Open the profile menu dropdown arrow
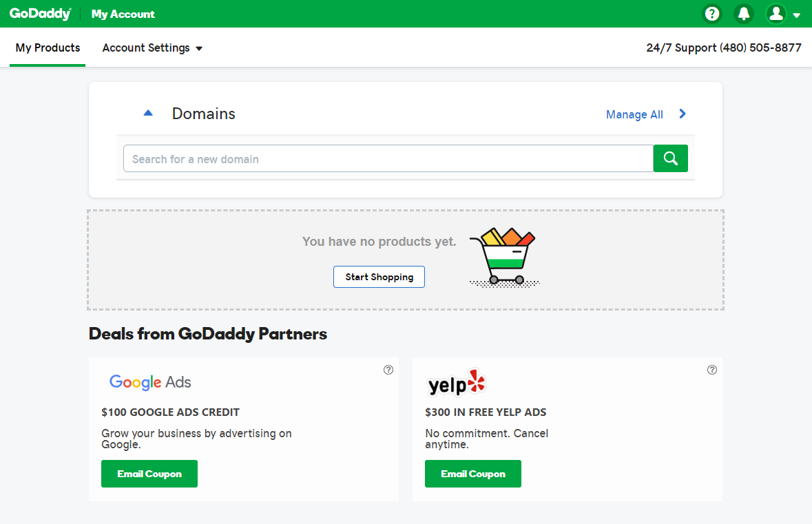The height and width of the screenshot is (524, 812). pos(796,15)
